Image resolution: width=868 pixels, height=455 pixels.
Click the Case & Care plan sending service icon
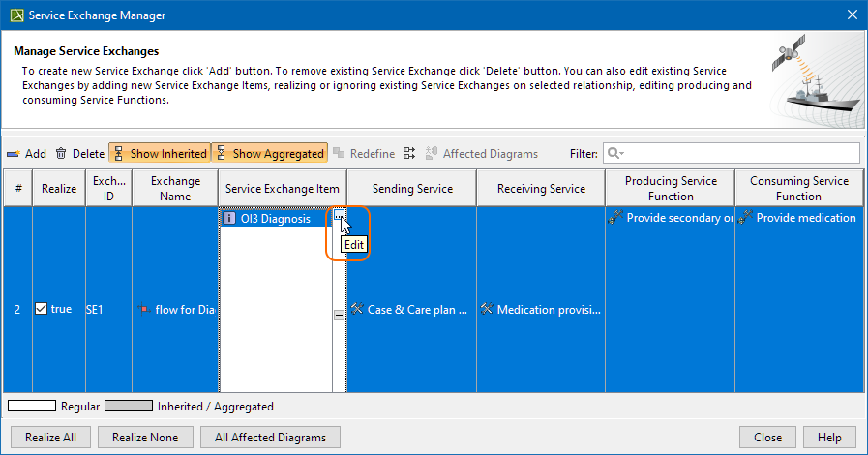click(357, 310)
